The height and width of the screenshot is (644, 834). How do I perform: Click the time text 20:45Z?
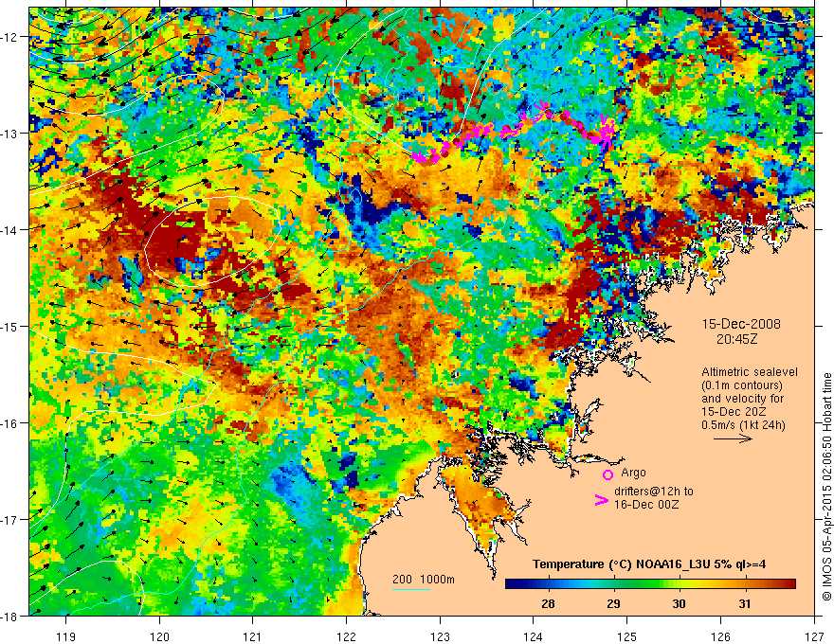736,339
